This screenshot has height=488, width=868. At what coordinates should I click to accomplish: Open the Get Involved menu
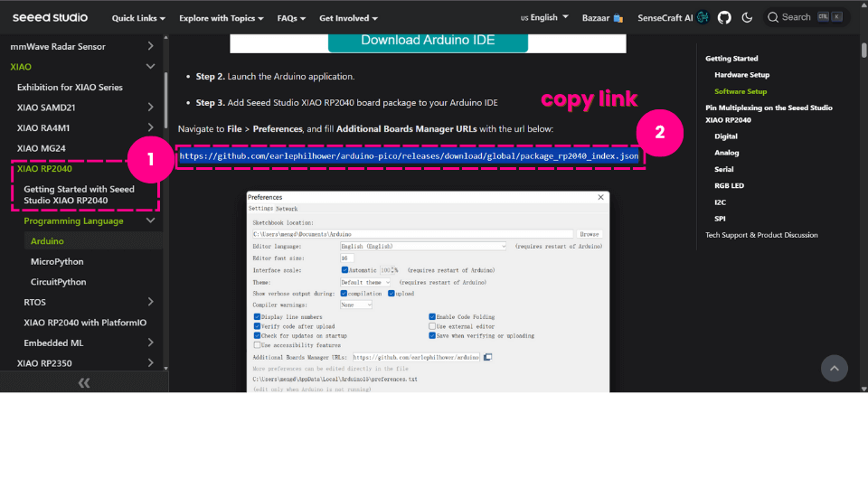tap(348, 17)
